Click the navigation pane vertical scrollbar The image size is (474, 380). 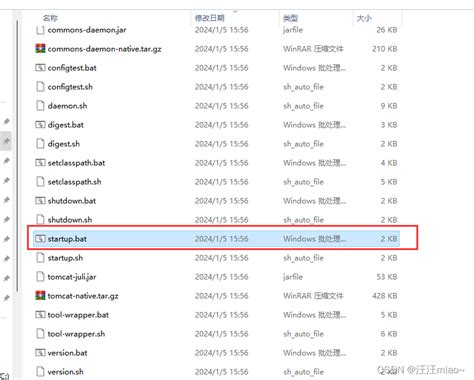click(17, 157)
